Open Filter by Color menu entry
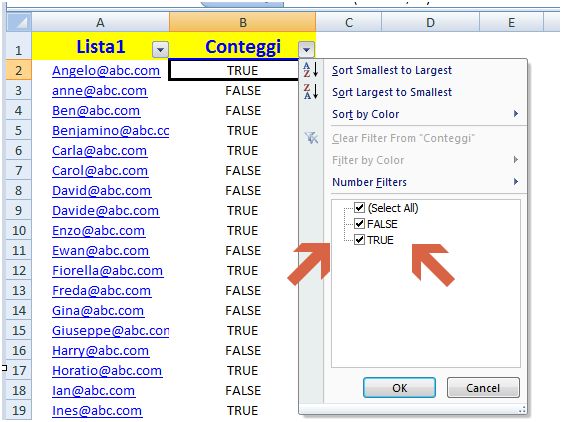This screenshot has width=562, height=422. (368, 160)
